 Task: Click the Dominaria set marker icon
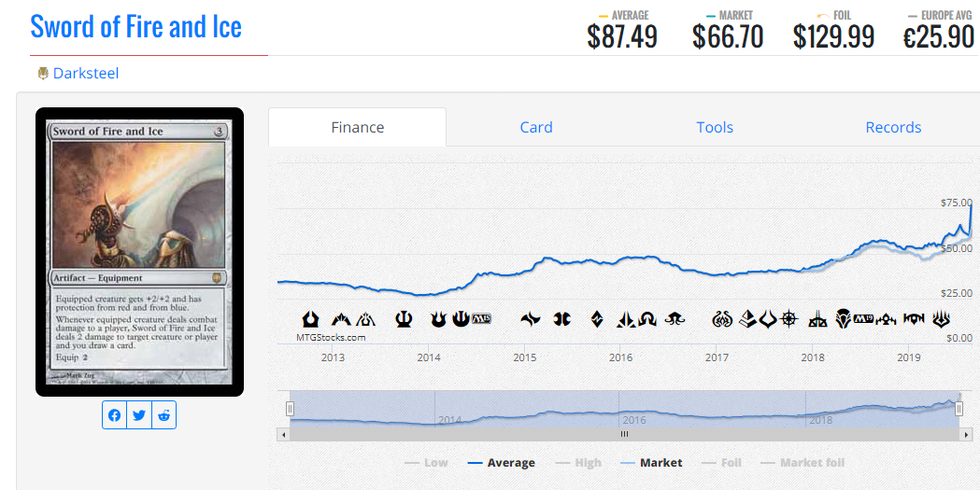coord(843,319)
